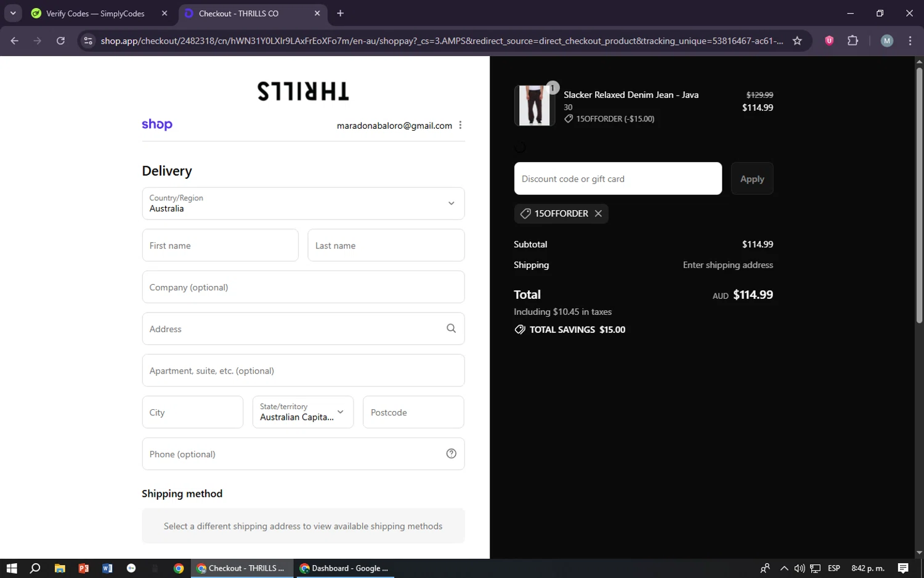Open File Explorer from taskbar
This screenshot has height=578, width=924.
[60, 568]
